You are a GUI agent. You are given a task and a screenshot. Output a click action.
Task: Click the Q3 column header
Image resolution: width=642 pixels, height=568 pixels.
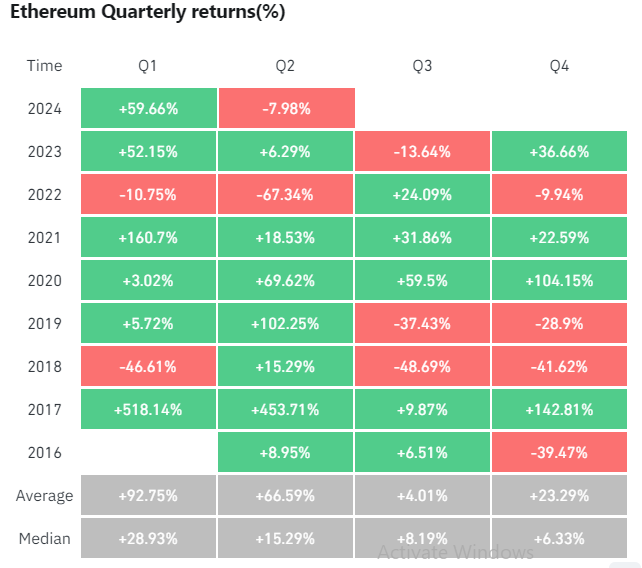click(422, 66)
